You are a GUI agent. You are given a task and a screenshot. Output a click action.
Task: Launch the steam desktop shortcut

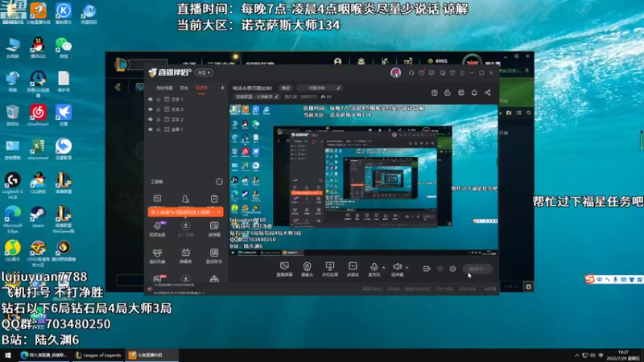[x=38, y=217]
